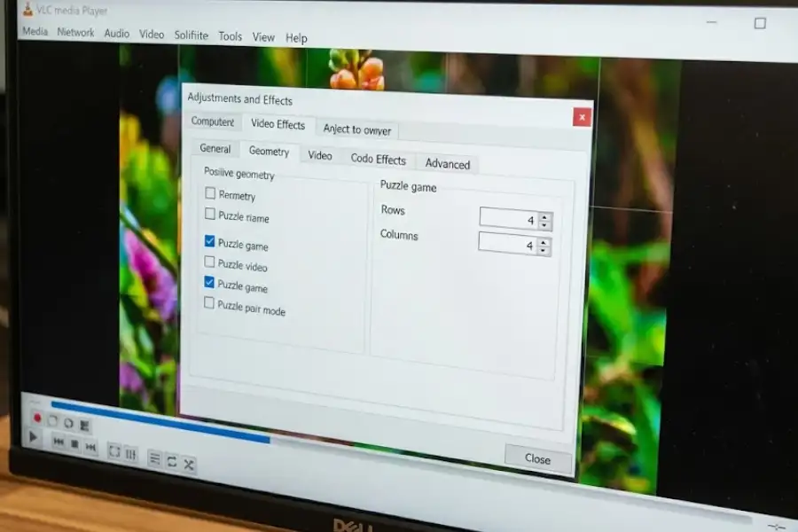
Task: Click the shuffle playback icon
Action: coord(189,463)
